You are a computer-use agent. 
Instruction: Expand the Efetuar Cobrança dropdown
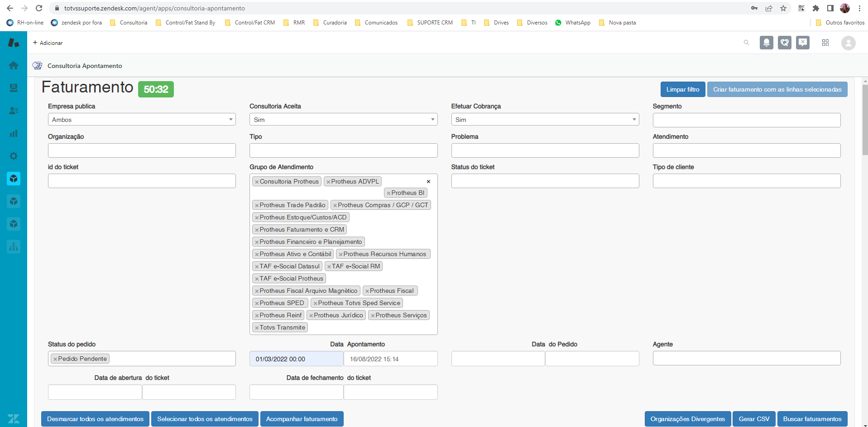click(x=545, y=120)
